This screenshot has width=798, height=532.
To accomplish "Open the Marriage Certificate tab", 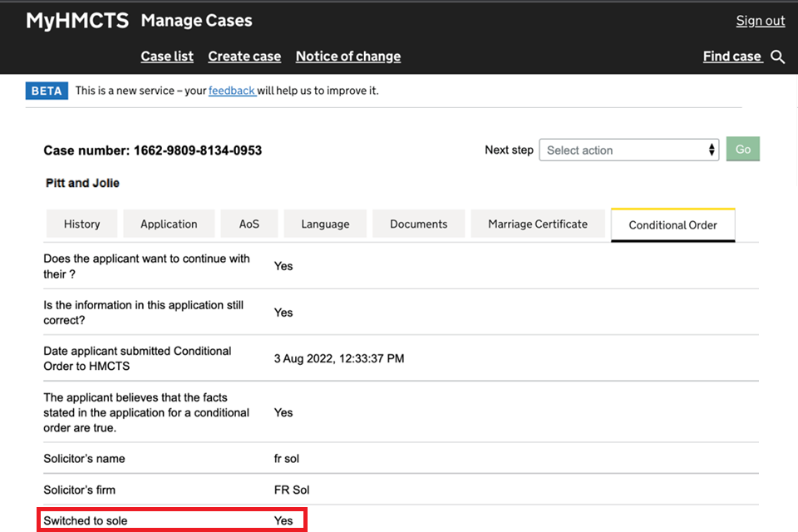I will [x=538, y=224].
